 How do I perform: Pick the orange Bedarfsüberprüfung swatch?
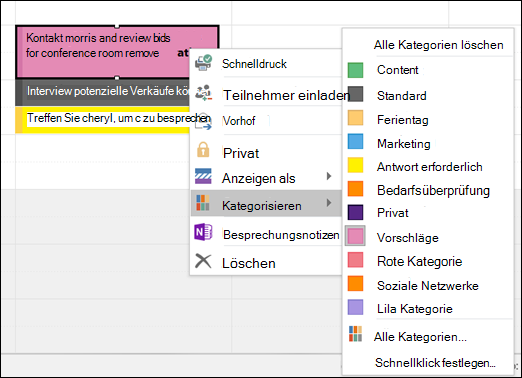coord(355,189)
